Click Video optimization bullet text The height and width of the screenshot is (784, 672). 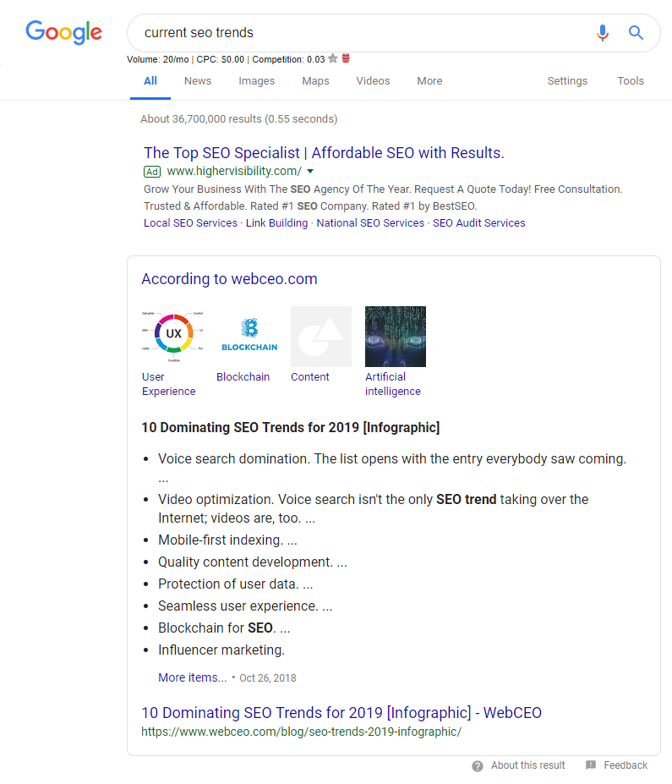[374, 508]
